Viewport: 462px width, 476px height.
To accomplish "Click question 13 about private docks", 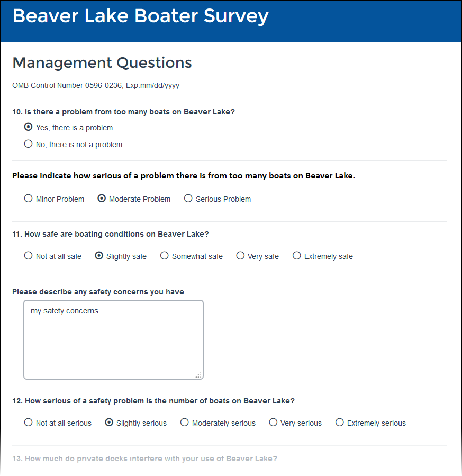I will tap(144, 459).
